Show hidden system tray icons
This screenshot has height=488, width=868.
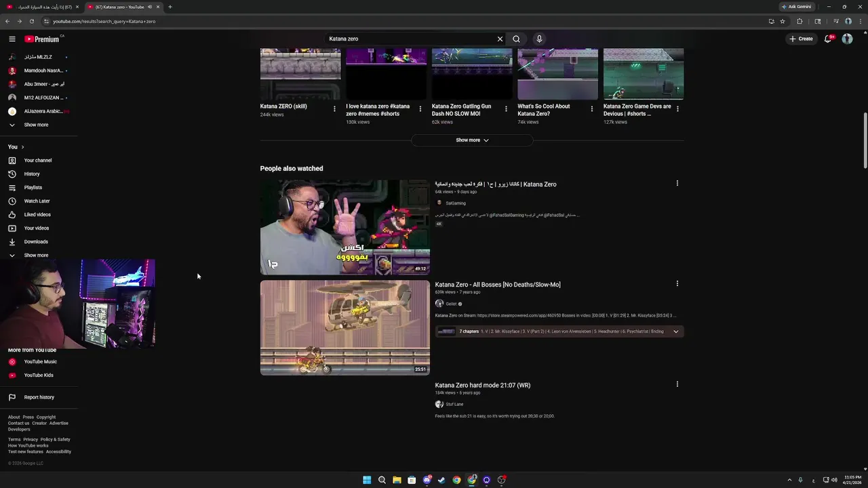pyautogui.click(x=789, y=480)
